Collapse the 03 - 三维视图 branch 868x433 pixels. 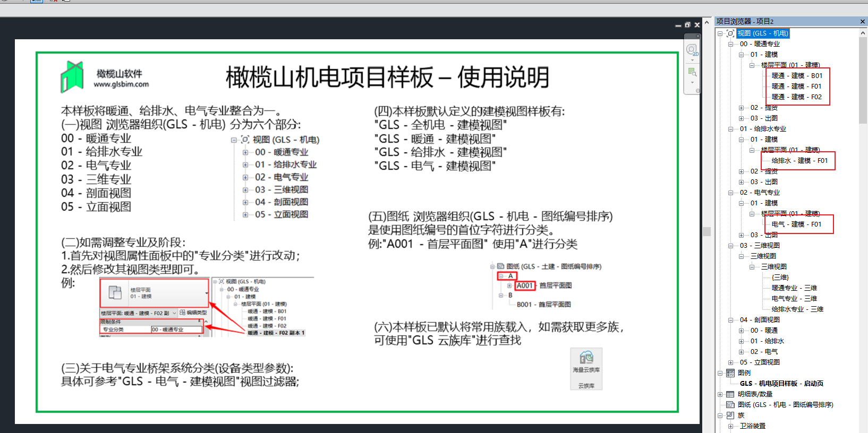tap(731, 246)
